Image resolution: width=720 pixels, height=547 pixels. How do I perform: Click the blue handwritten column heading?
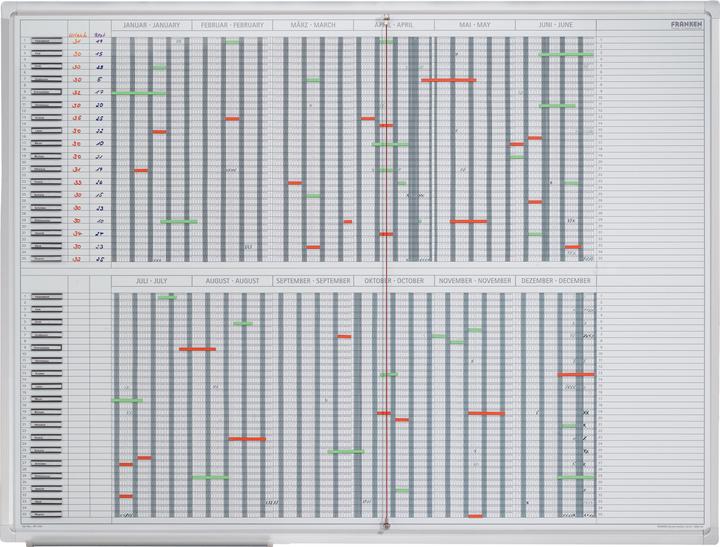point(99,35)
